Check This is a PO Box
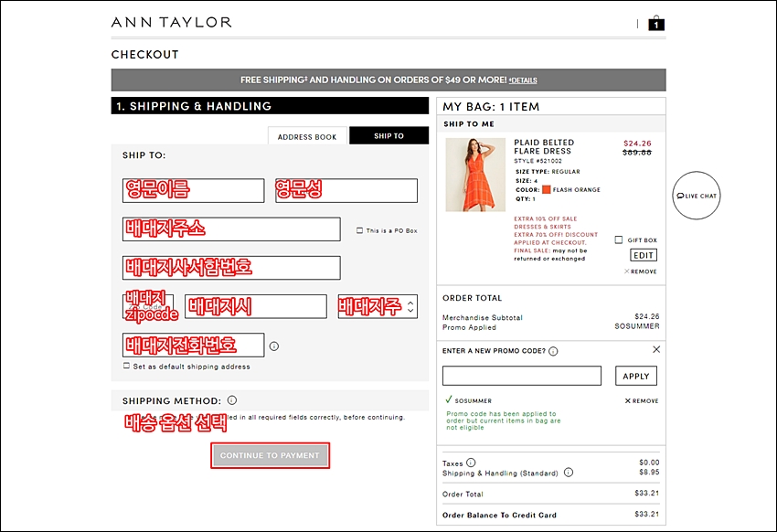The image size is (777, 532). coord(360,230)
